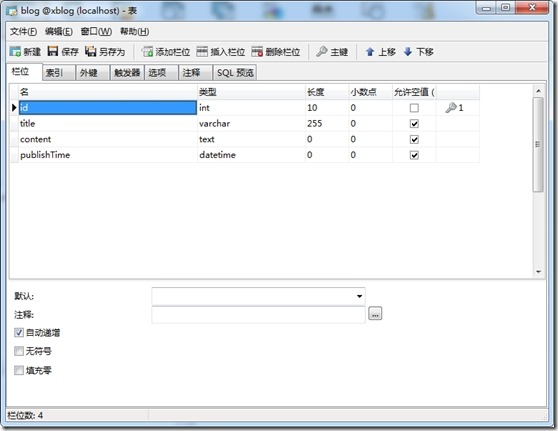The width and height of the screenshot is (558, 431).
Task: Click the scroll down arrow of field list
Action: click(x=538, y=272)
